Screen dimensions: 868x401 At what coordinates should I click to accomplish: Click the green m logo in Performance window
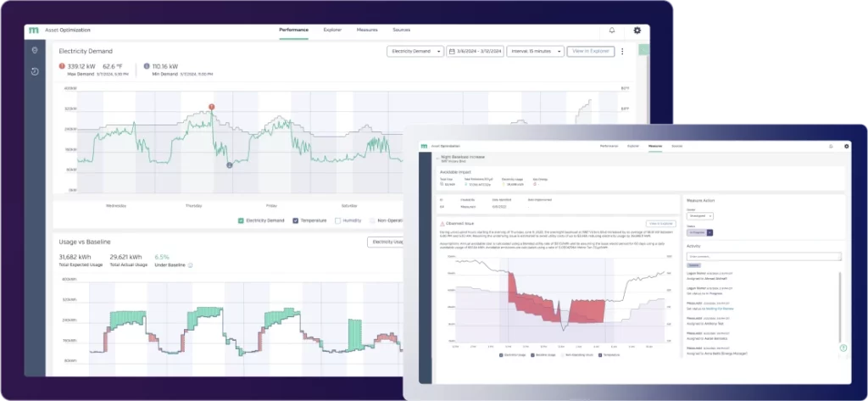pos(34,30)
